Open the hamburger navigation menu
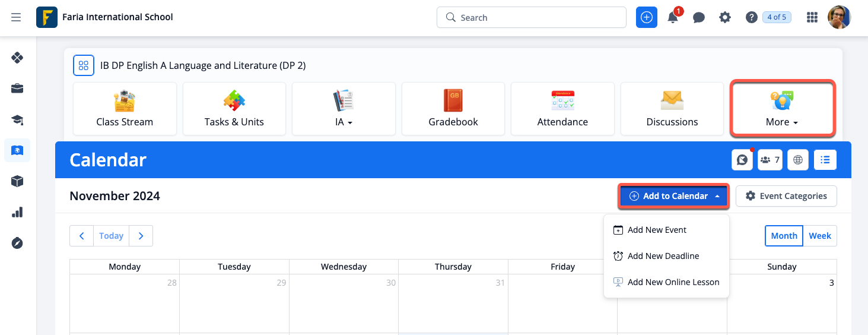The width and height of the screenshot is (868, 335). [16, 17]
